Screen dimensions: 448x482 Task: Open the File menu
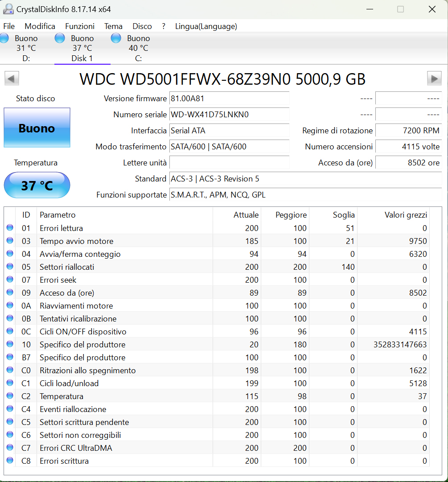9,26
